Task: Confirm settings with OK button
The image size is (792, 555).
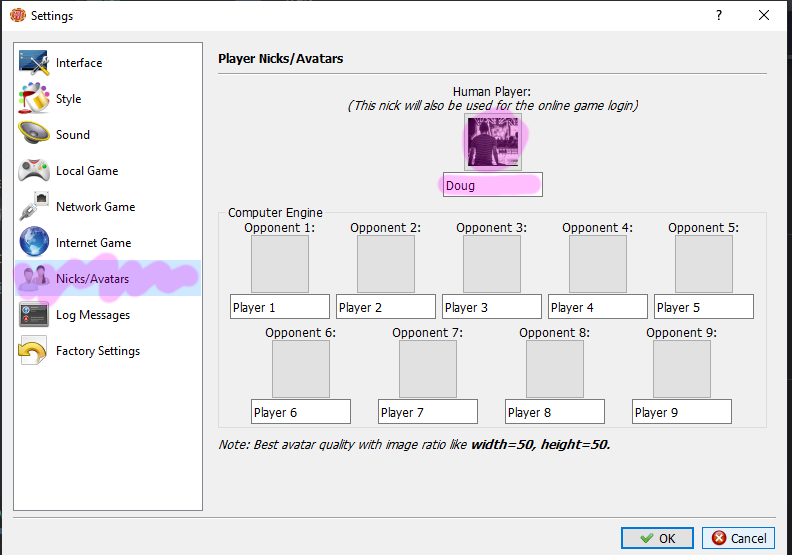Action: (x=657, y=538)
